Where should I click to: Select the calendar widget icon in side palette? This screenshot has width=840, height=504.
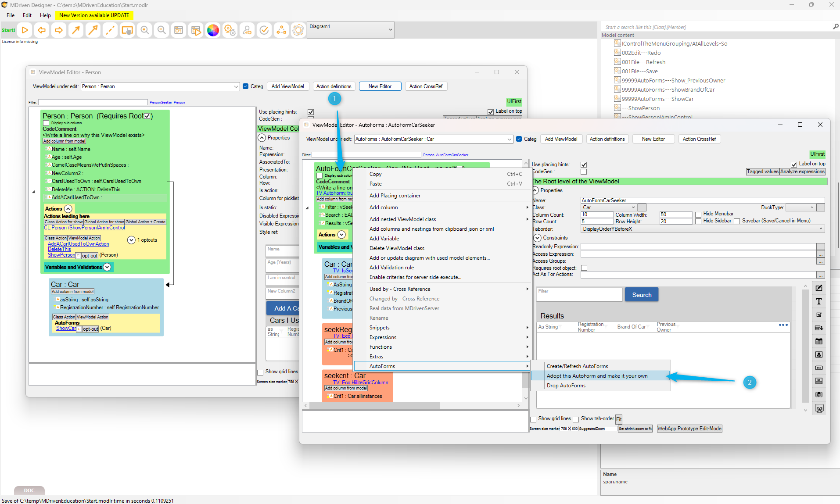tap(819, 341)
